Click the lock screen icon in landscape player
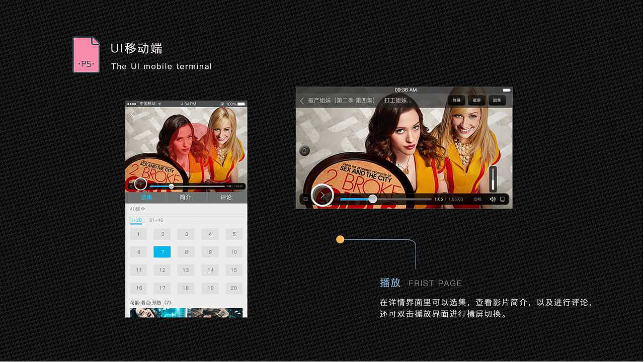644x362 pixels. click(x=304, y=150)
